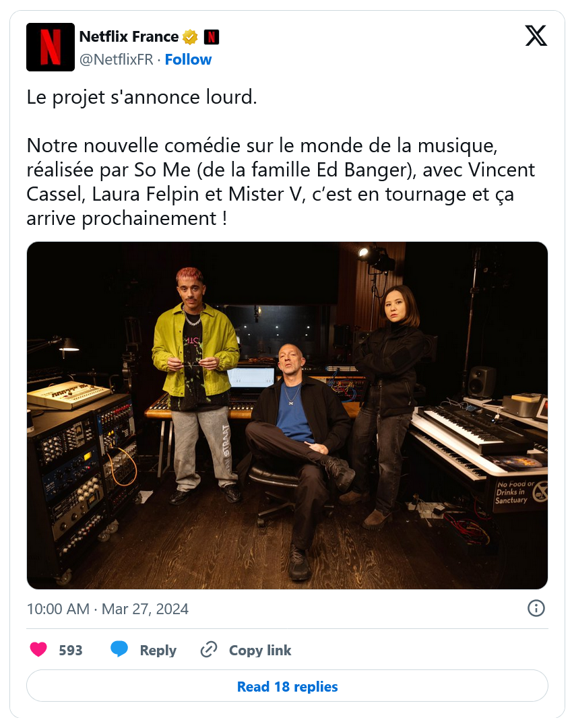Image resolution: width=572 pixels, height=728 pixels.
Task: Like the tweet with the heart icon
Action: pyautogui.click(x=38, y=649)
